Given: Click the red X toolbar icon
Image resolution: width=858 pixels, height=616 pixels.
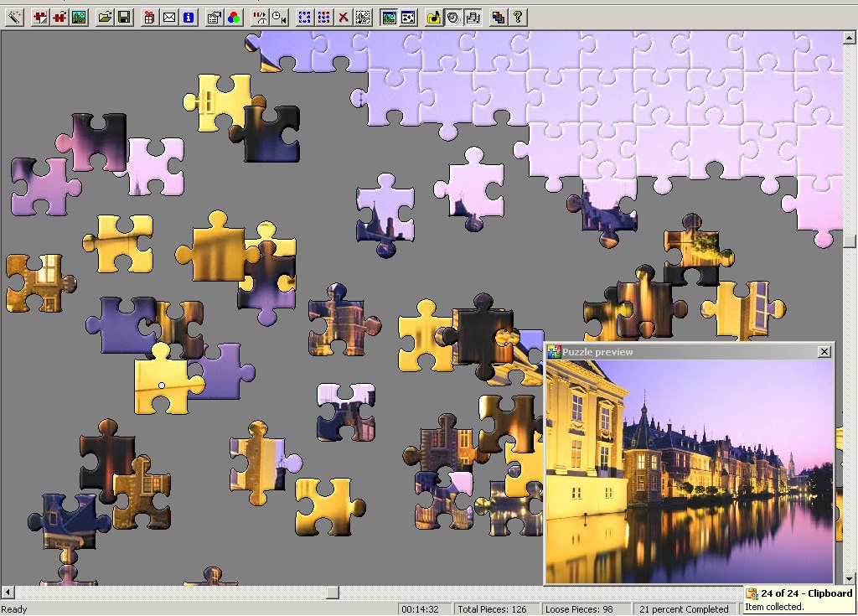Looking at the screenshot, I should pyautogui.click(x=344, y=17).
